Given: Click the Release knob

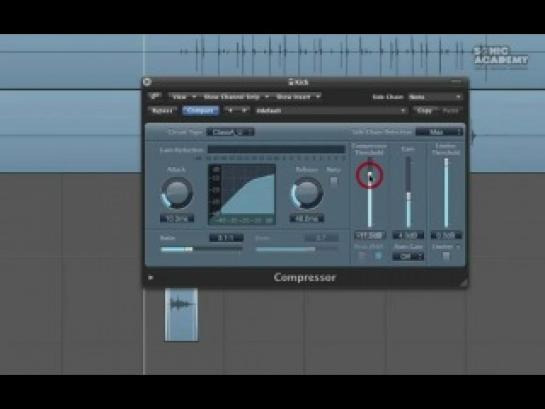Looking at the screenshot, I should 307,193.
